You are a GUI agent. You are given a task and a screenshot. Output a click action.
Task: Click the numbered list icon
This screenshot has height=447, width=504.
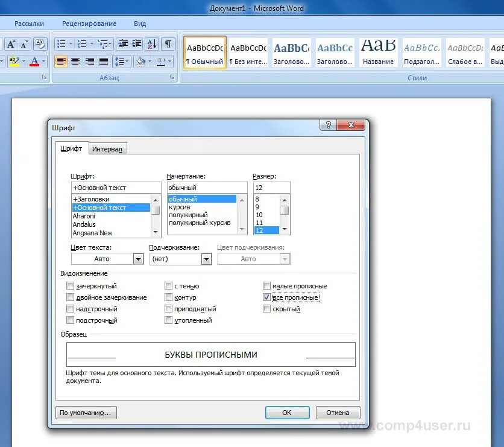(82, 44)
